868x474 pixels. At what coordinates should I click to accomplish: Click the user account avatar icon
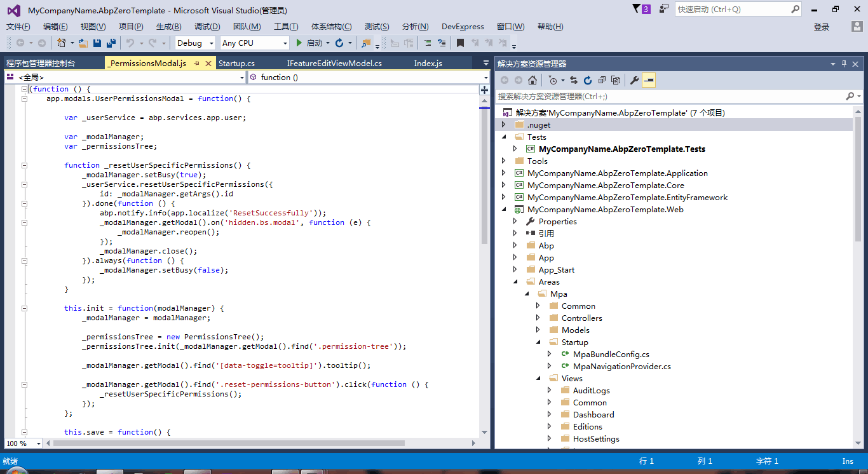(857, 27)
